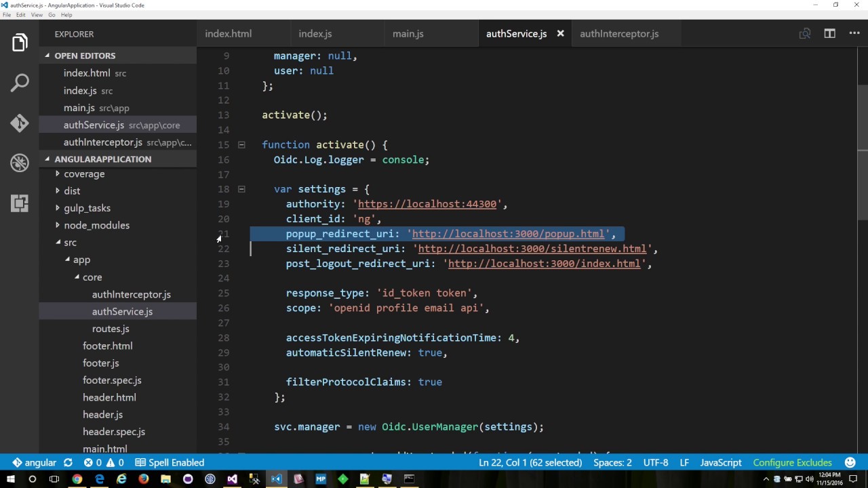Image resolution: width=868 pixels, height=488 pixels.
Task: Open the Extensions view in activity bar
Action: [x=20, y=203]
